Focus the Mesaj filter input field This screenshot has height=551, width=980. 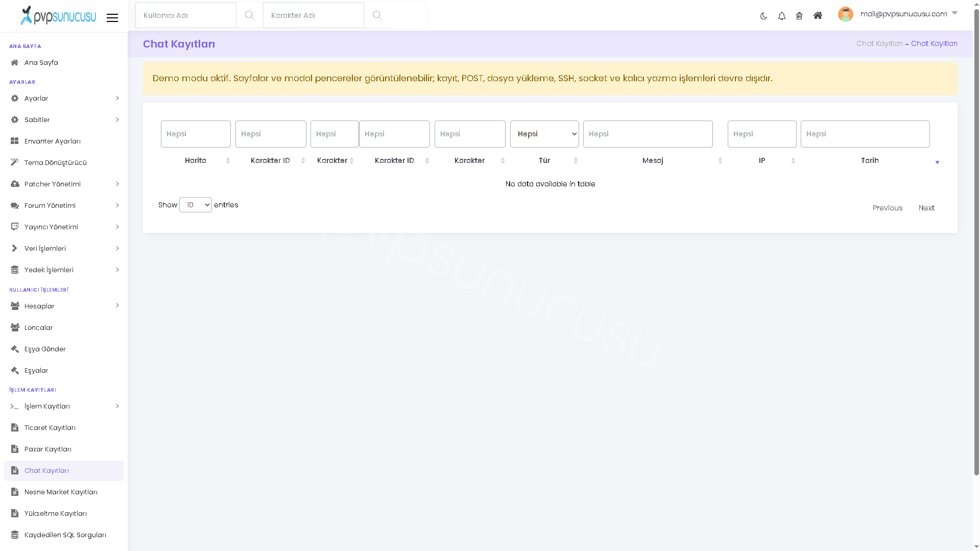point(648,134)
